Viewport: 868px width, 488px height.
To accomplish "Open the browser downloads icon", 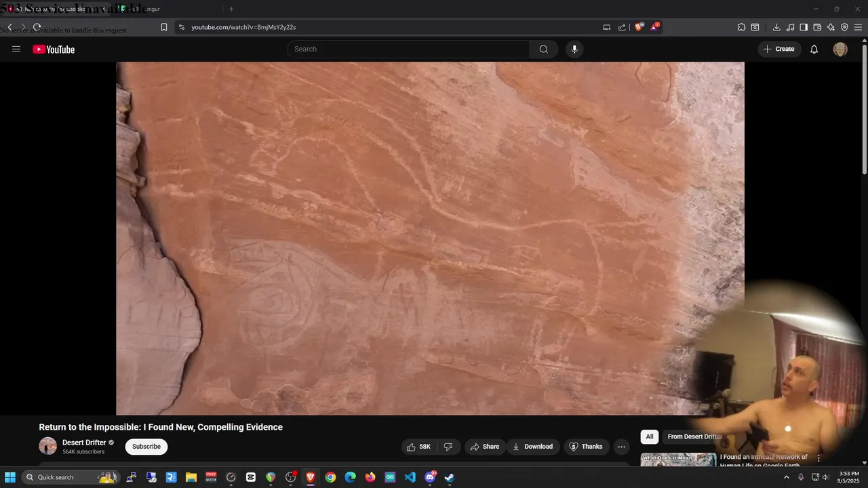I will (x=776, y=27).
